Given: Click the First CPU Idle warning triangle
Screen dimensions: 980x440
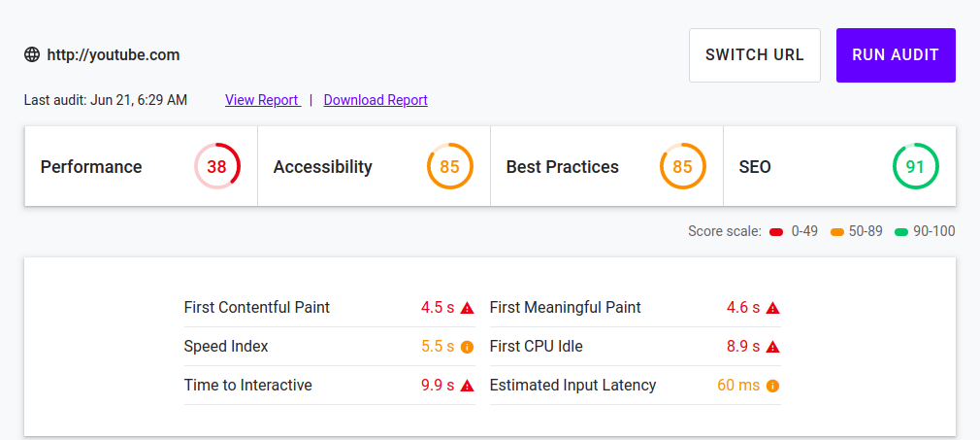Looking at the screenshot, I should 772,347.
